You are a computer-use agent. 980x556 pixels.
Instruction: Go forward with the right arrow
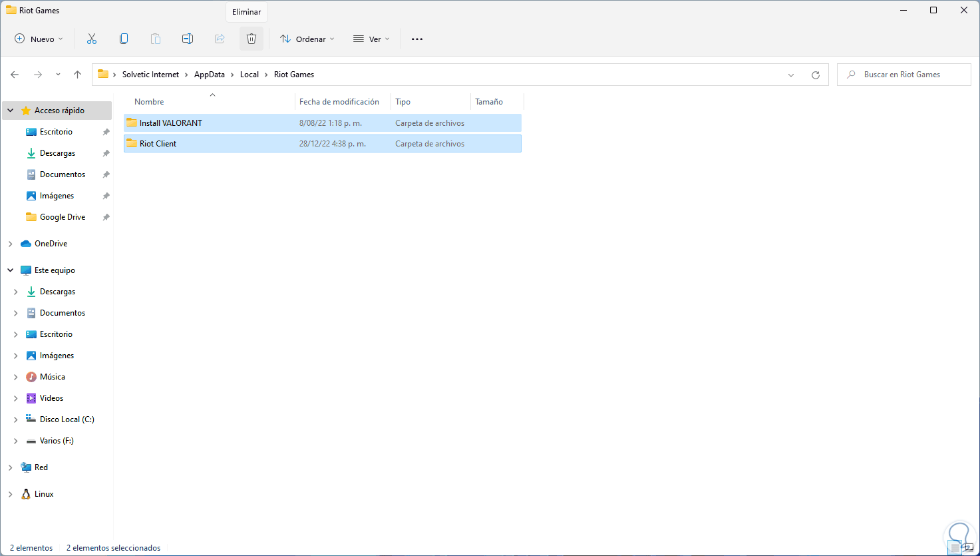pos(38,75)
